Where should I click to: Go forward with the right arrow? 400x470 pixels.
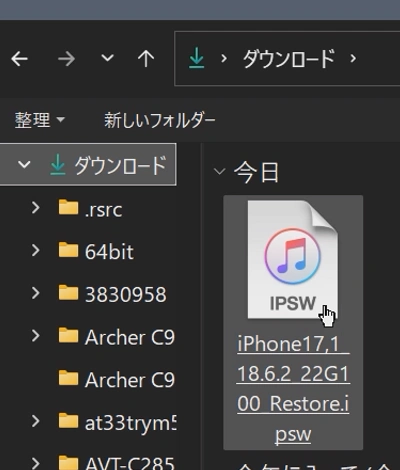66,59
